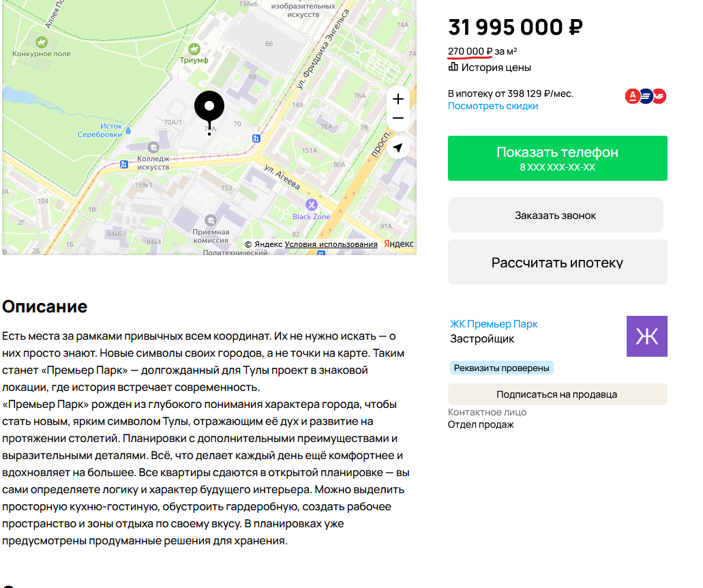Open the Посмотреть скидки link
This screenshot has height=588, width=703.
tap(493, 106)
